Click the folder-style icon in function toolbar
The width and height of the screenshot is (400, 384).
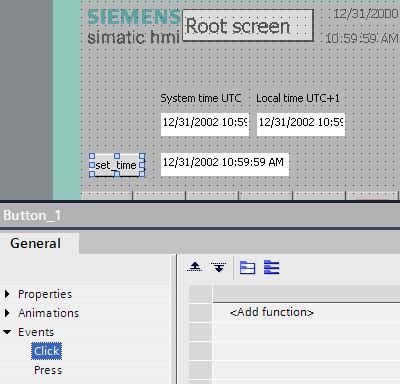(248, 268)
